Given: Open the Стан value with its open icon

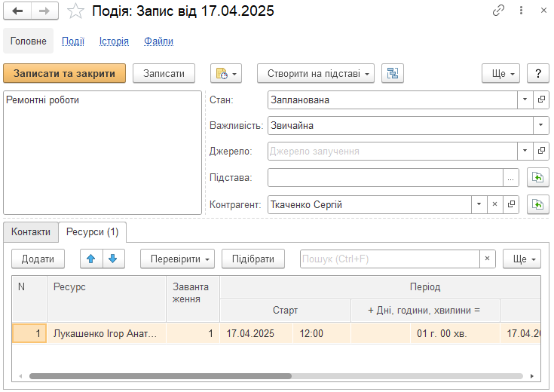Looking at the screenshot, I should [x=541, y=100].
